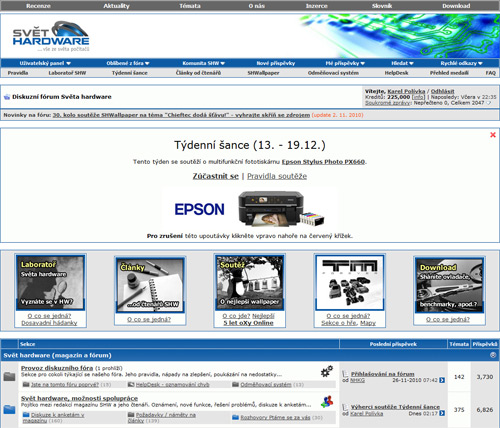Collapse the Svět hardware category section
This screenshot has height=428, width=500.
(x=493, y=355)
